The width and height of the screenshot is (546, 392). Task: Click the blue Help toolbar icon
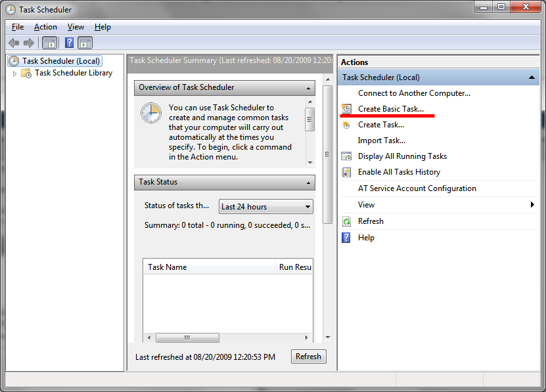pyautogui.click(x=69, y=43)
